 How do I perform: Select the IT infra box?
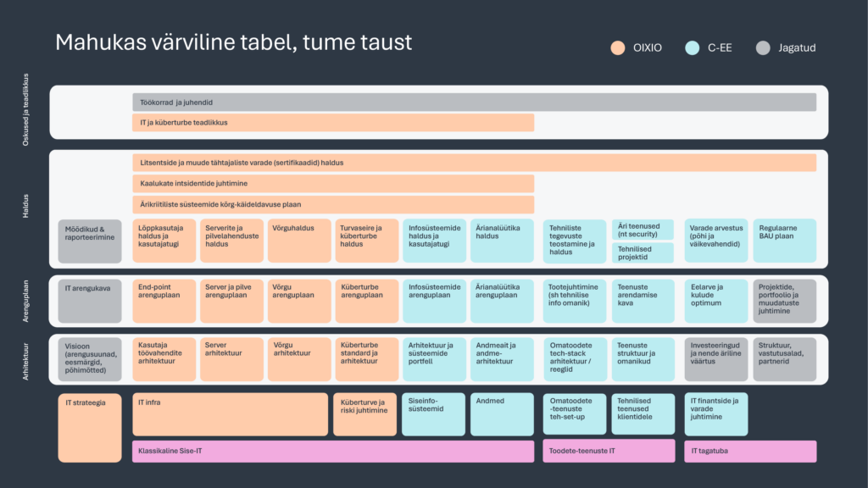(230, 414)
